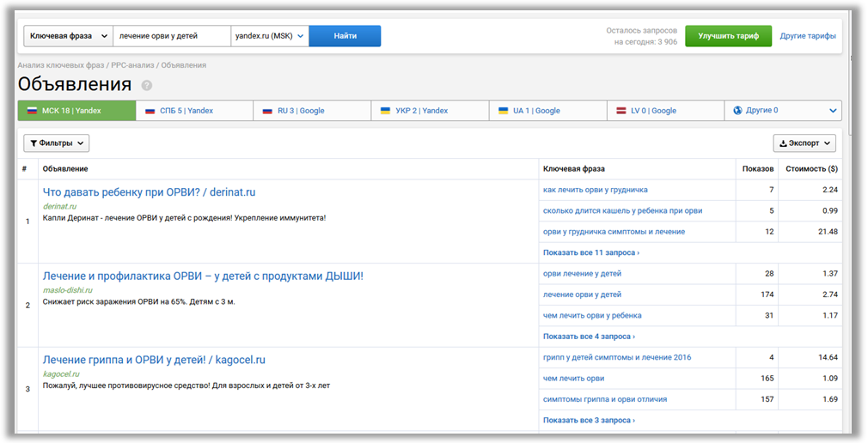
Task: Open keyword грипп у детей симптомы и лечение 2016
Action: tap(617, 357)
